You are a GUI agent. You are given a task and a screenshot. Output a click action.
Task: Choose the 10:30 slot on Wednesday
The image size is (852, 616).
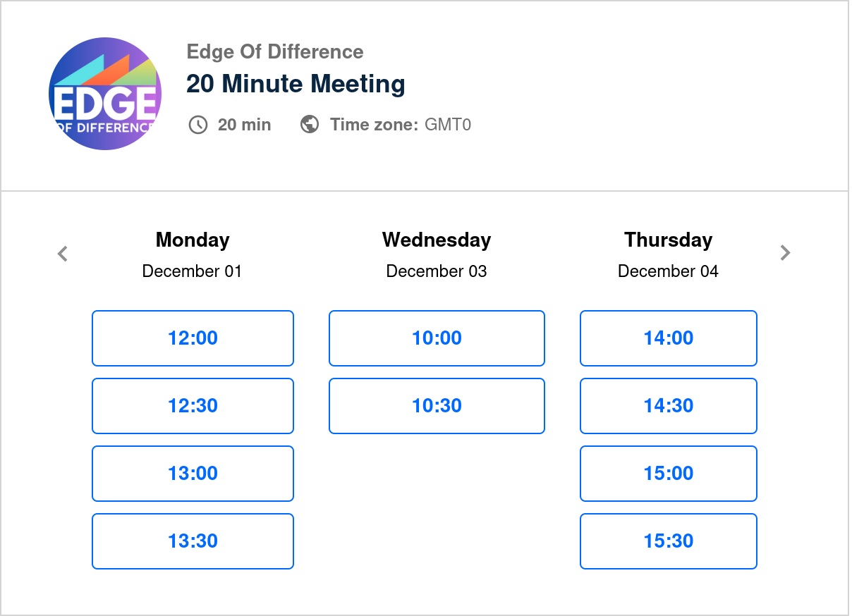coord(437,406)
